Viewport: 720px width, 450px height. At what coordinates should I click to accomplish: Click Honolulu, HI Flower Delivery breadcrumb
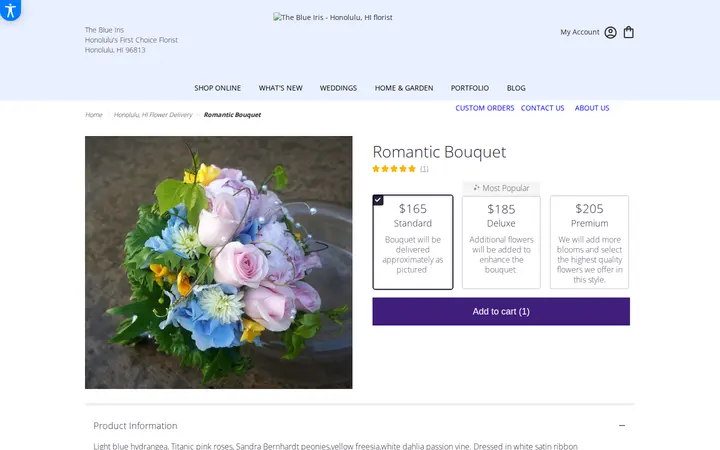[153, 115]
